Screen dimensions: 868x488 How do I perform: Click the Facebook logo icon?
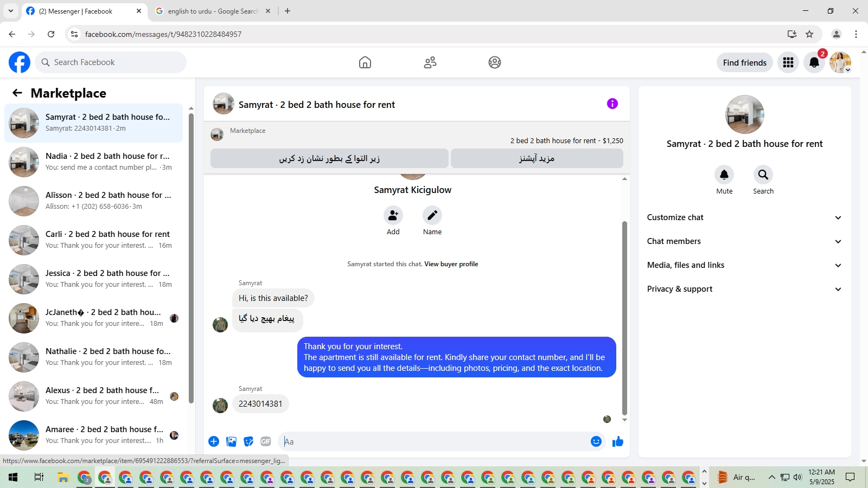20,62
